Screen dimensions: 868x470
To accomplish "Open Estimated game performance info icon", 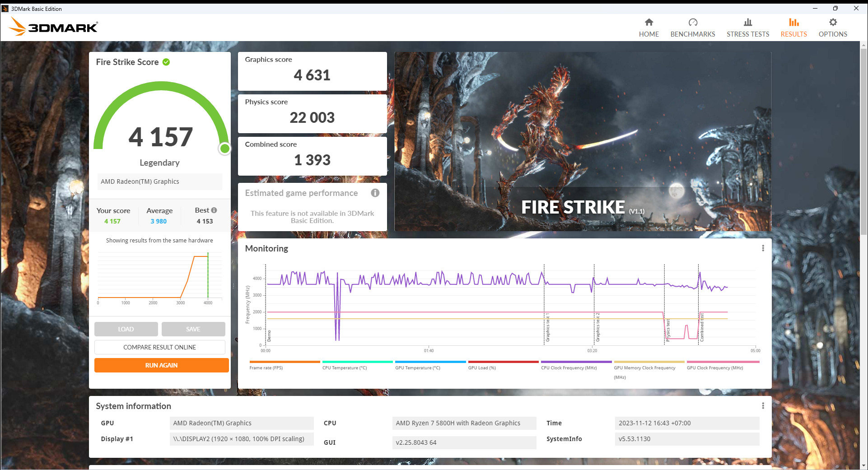I will (375, 193).
